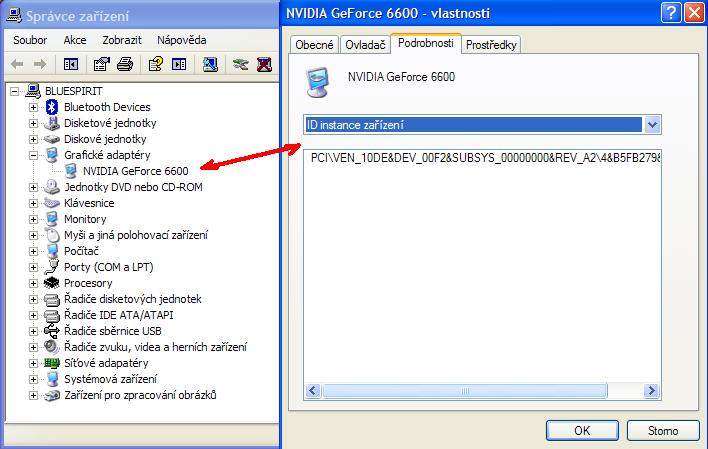Select the Procesory chip icon
708x449 pixels.
[51, 283]
